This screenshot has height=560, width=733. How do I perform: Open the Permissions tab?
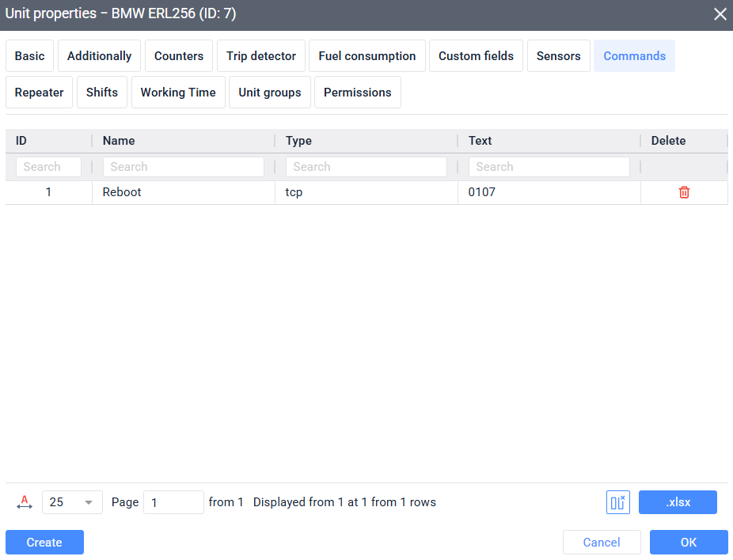click(357, 93)
